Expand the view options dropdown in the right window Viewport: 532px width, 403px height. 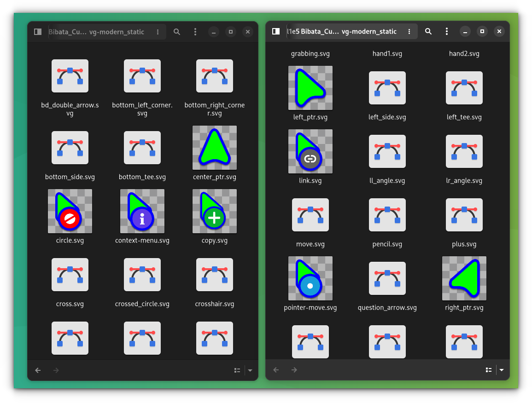502,370
